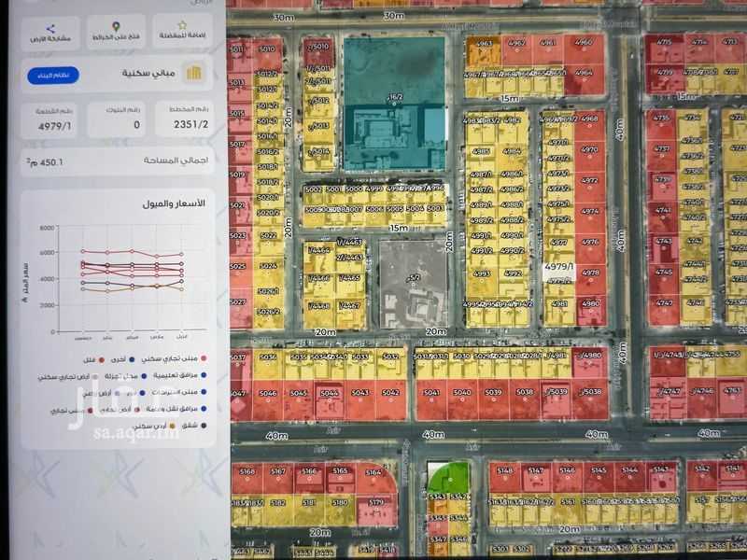Click the مبنى تجاري legend dot

tap(90, 410)
